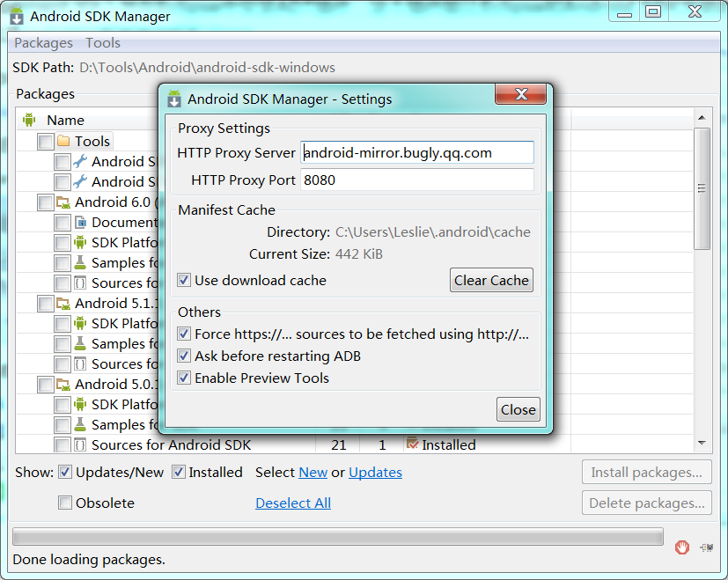Click the Name column header
This screenshot has height=580, width=728.
[65, 121]
